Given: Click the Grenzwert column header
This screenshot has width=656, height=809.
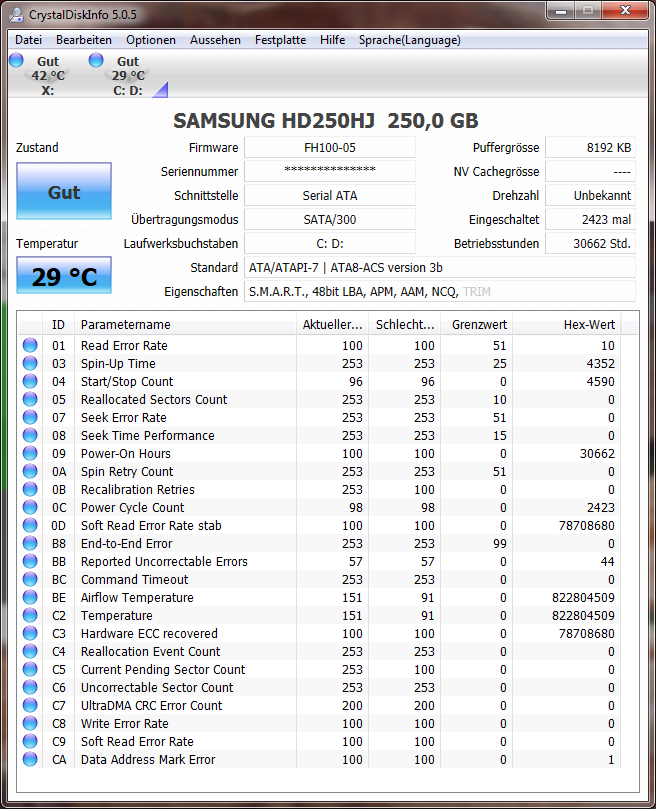Looking at the screenshot, I should (476, 325).
